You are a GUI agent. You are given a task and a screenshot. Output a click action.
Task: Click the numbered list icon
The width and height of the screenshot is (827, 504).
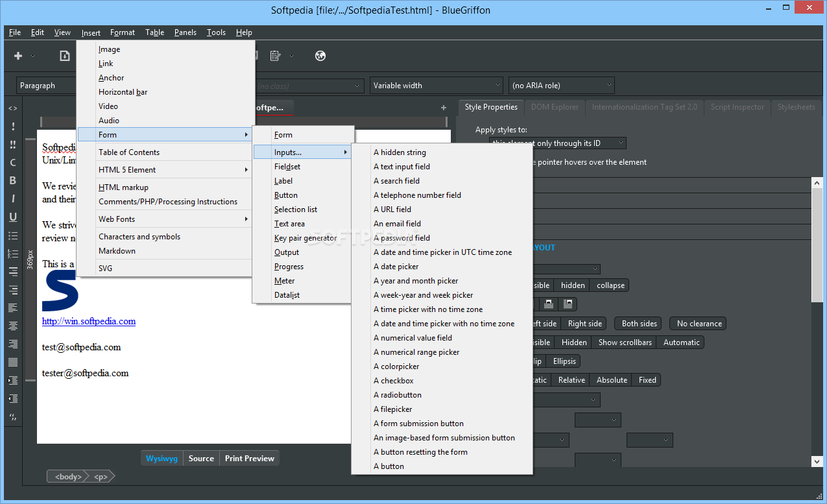tap(13, 254)
